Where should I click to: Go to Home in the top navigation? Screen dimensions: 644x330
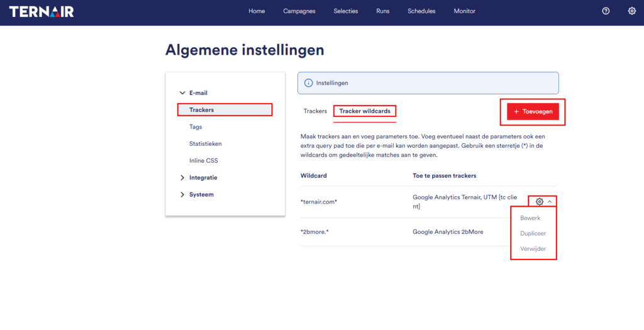click(257, 11)
